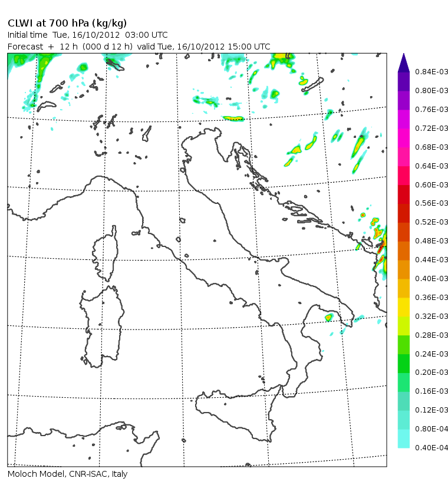The width and height of the screenshot is (448, 488).
Task: Click the colorbar label 0.80E-03
Action: tap(431, 91)
